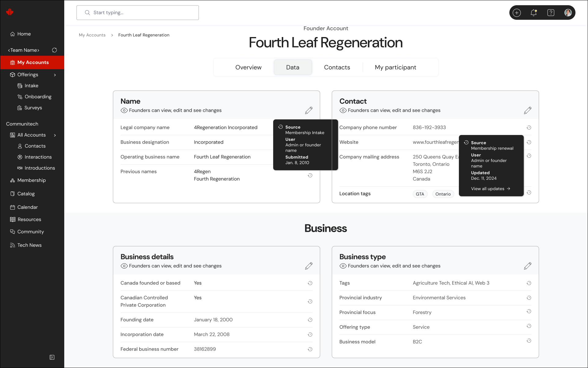This screenshot has height=368, width=588.
Task: Show history for Company phone number
Action: (x=529, y=127)
